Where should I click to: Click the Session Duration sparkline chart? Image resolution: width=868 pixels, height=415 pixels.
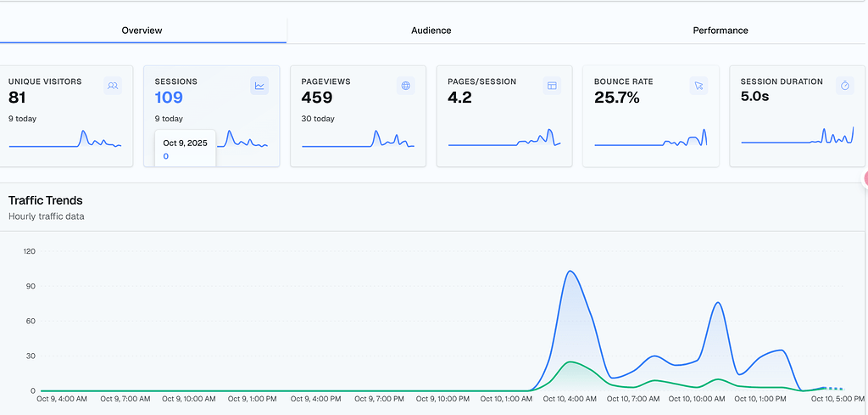click(798, 136)
